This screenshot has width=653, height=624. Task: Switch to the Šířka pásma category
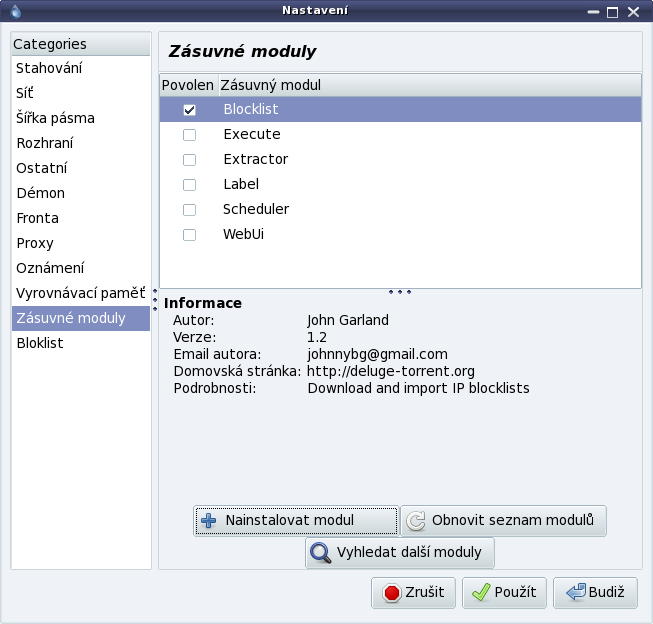click(56, 118)
